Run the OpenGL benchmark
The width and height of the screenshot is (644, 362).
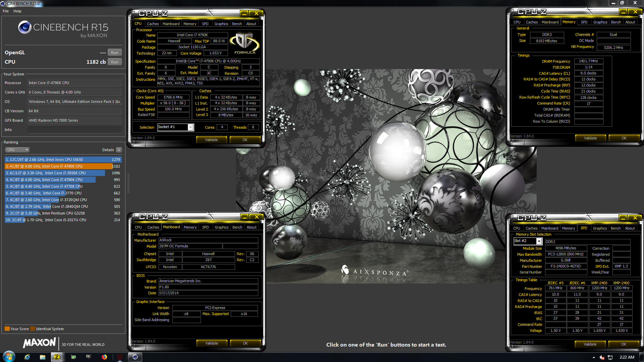point(114,53)
